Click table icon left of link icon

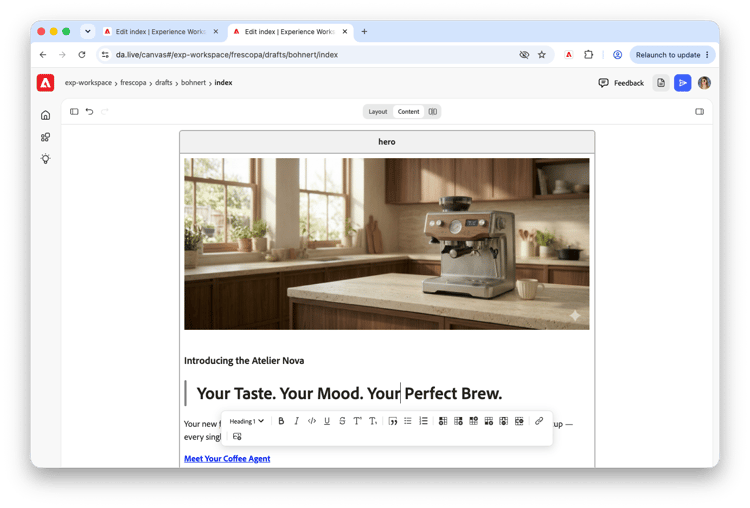pyautogui.click(x=519, y=421)
